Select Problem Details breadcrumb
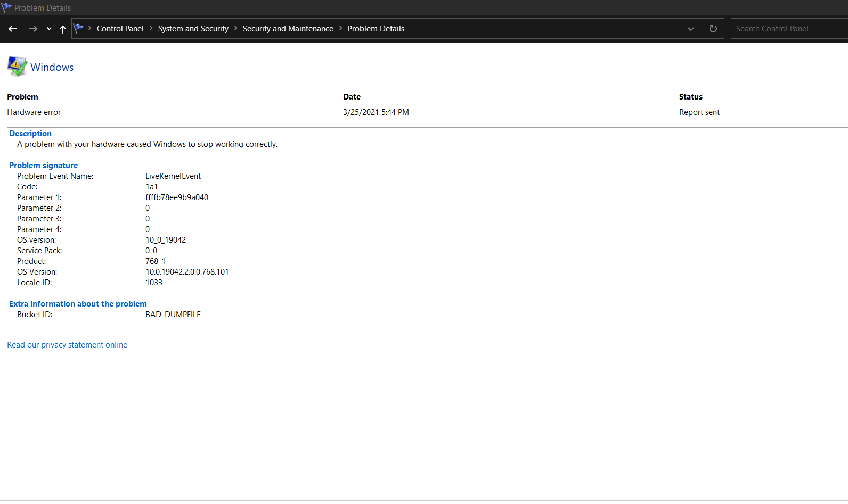The image size is (848, 504). click(x=376, y=29)
